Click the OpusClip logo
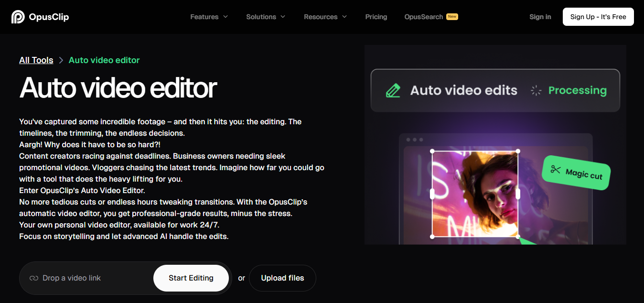644x303 pixels. click(40, 16)
